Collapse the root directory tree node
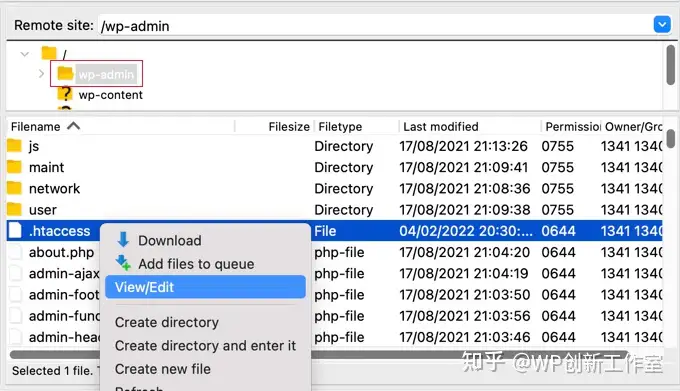This screenshot has width=680, height=391. coord(25,54)
